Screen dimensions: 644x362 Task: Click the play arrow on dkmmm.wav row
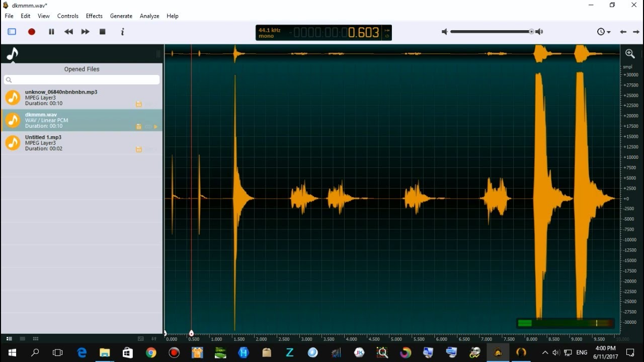click(x=155, y=127)
